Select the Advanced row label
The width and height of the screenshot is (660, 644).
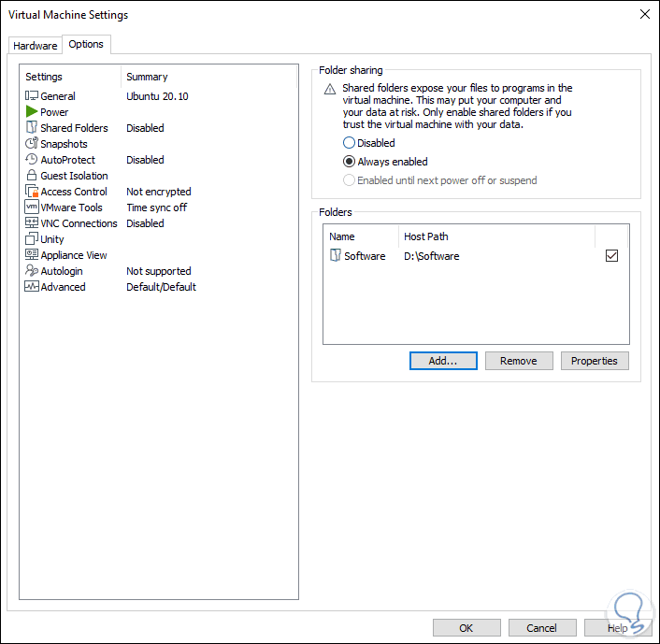click(x=63, y=287)
